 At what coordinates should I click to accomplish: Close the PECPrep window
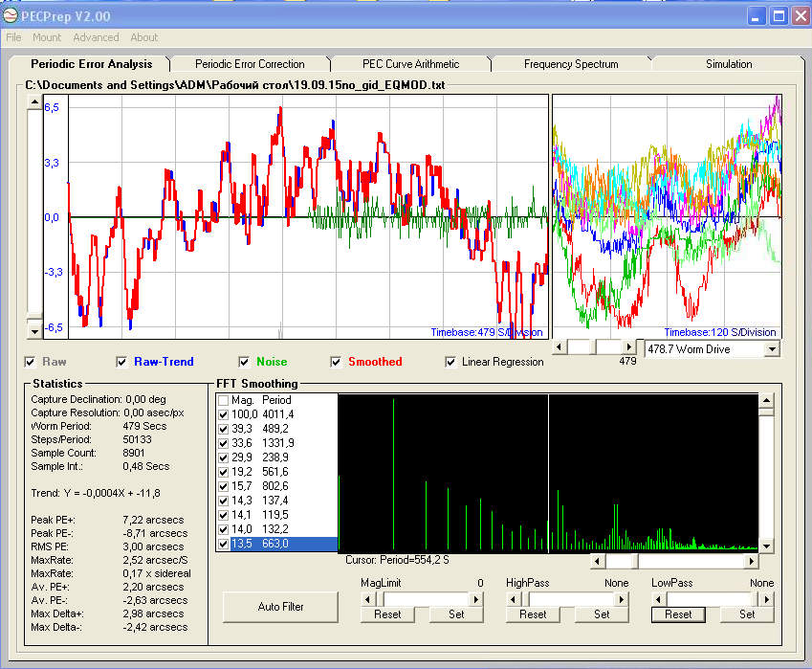[801, 16]
